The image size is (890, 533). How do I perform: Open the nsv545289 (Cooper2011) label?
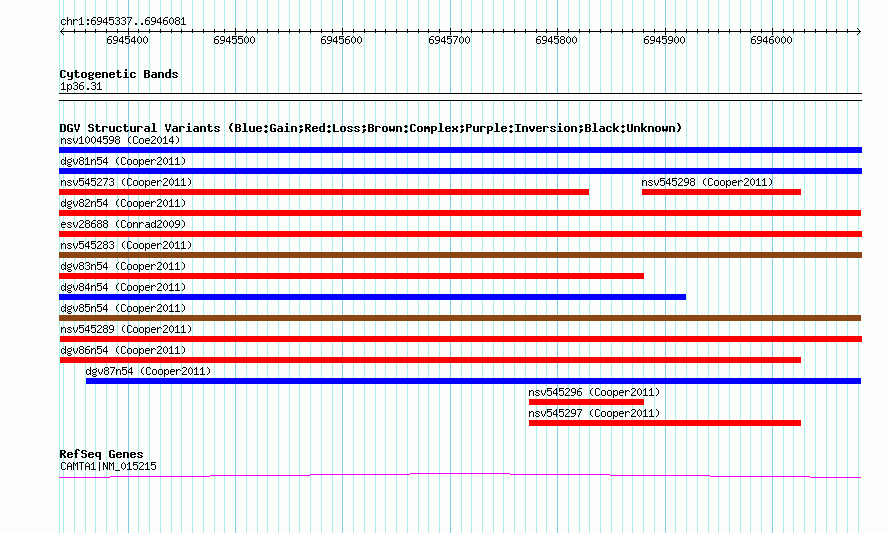coord(126,329)
